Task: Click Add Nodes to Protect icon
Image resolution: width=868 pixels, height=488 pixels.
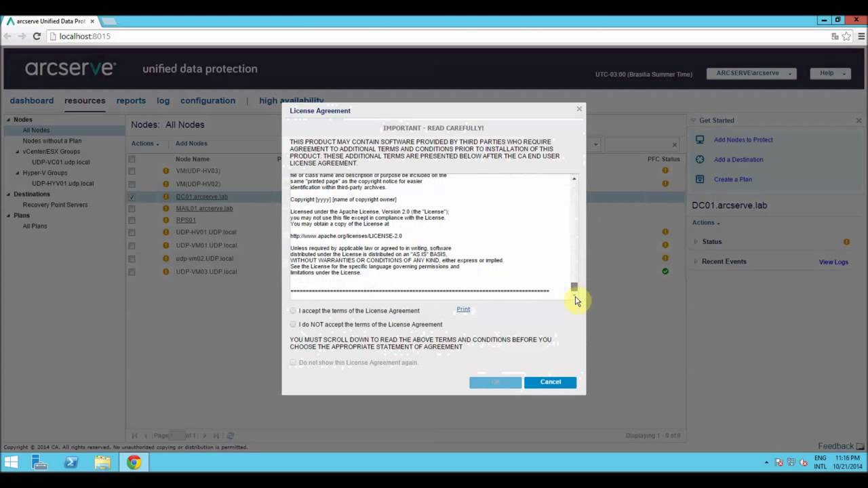Action: 700,140
